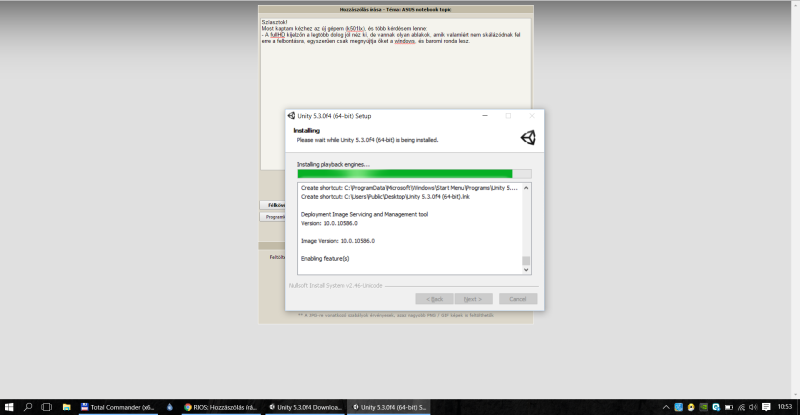The width and height of the screenshot is (800, 415).
Task: Select the Public Desktop shortcut log line
Action: (x=385, y=197)
